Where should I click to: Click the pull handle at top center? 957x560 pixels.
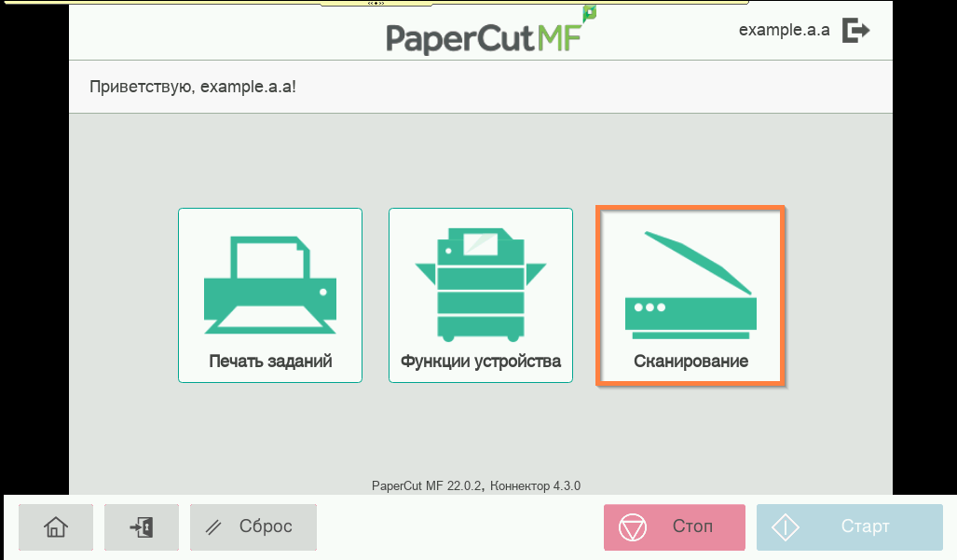tap(376, 4)
